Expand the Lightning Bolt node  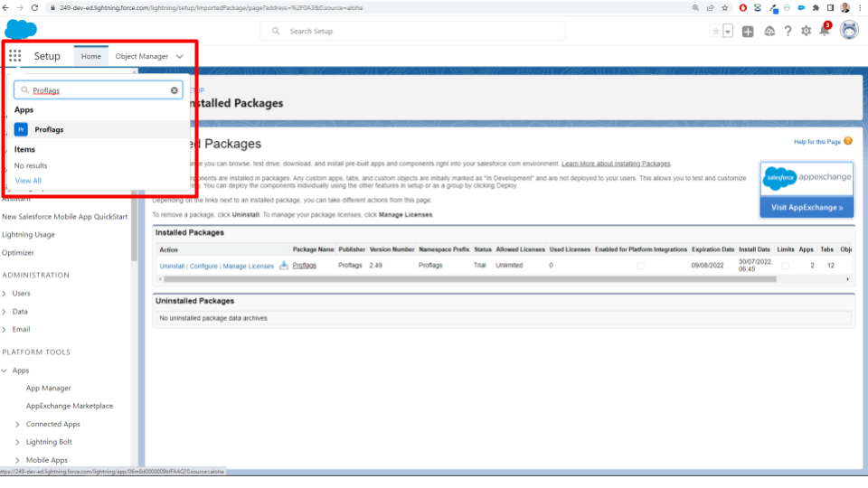point(17,442)
